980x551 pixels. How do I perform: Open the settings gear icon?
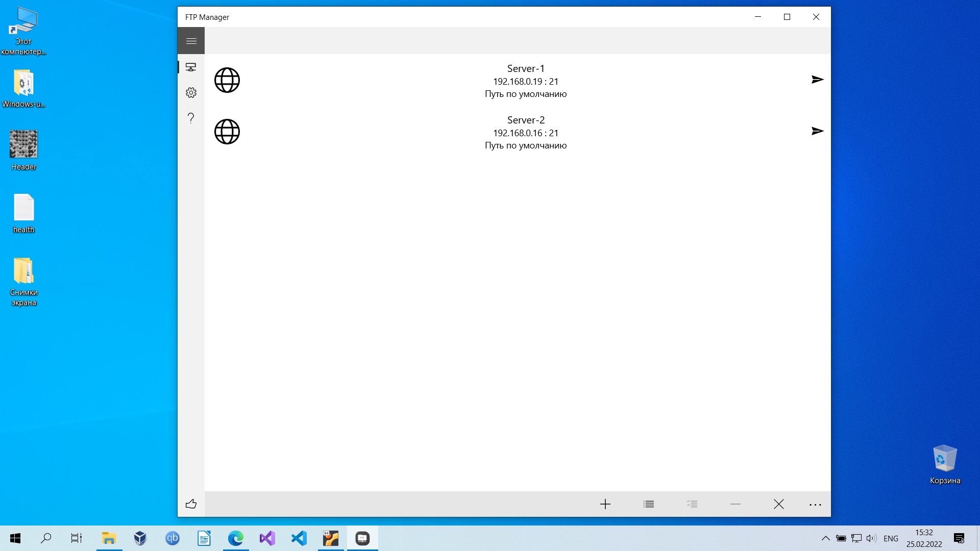tap(191, 92)
